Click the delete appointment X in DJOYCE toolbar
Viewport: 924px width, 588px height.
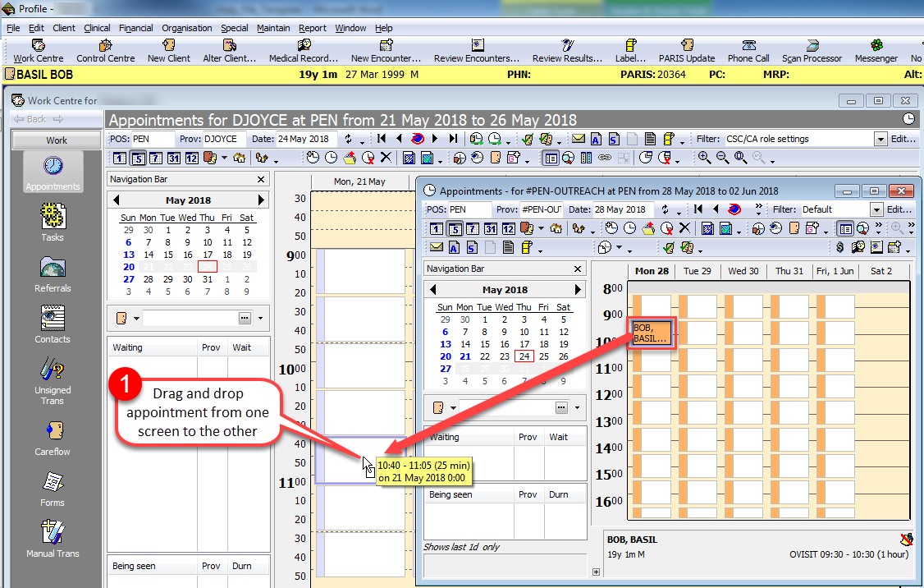(386, 158)
